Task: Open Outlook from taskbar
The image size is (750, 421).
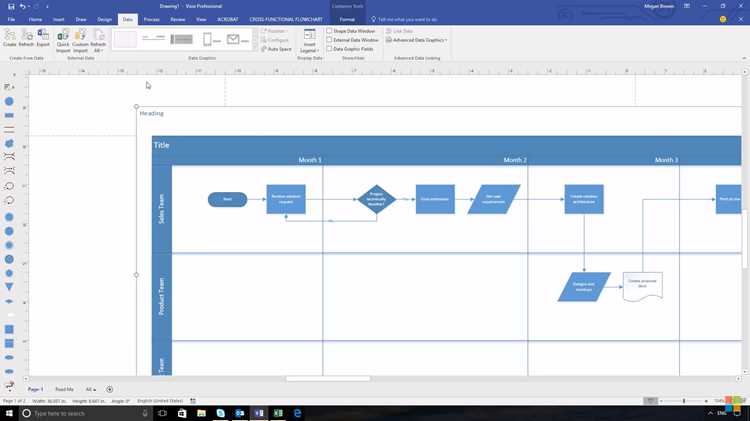Action: point(240,413)
